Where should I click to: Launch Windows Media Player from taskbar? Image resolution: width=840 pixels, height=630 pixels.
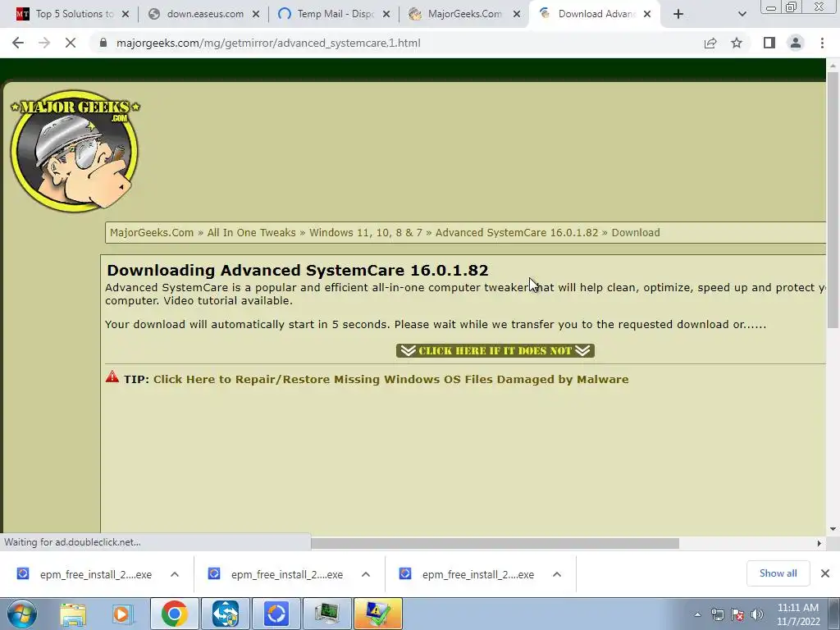point(123,614)
